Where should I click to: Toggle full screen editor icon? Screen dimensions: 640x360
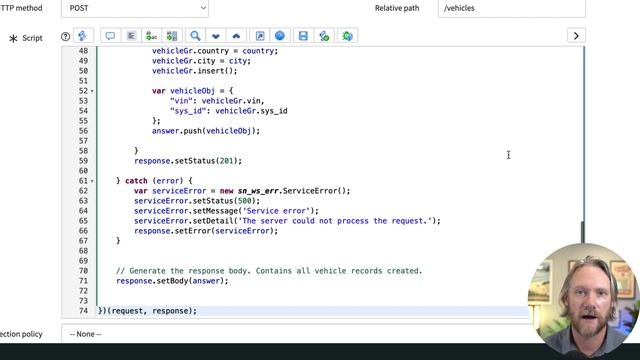[x=260, y=36]
